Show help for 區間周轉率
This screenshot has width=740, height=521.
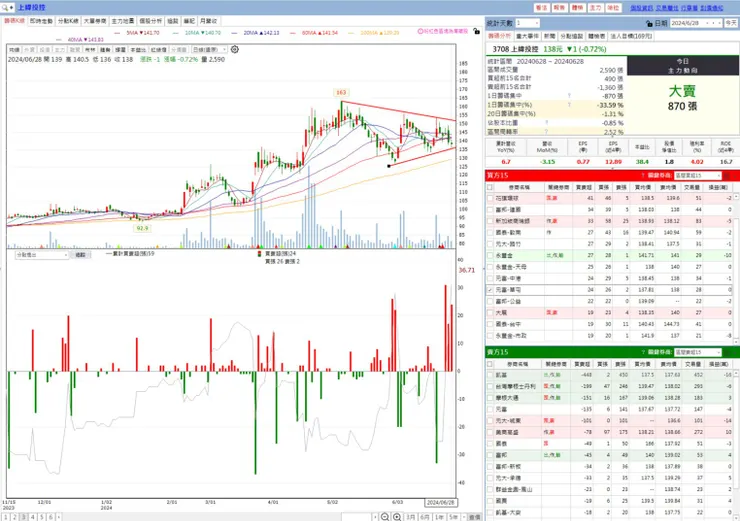(x=546, y=132)
